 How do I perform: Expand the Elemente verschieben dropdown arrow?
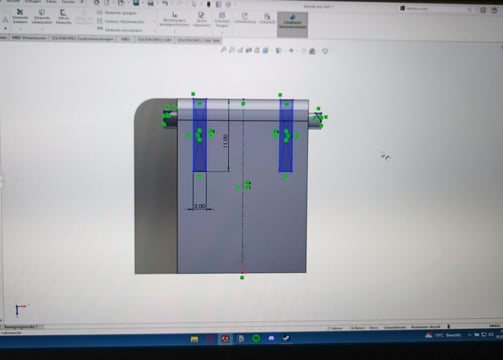pos(154,30)
